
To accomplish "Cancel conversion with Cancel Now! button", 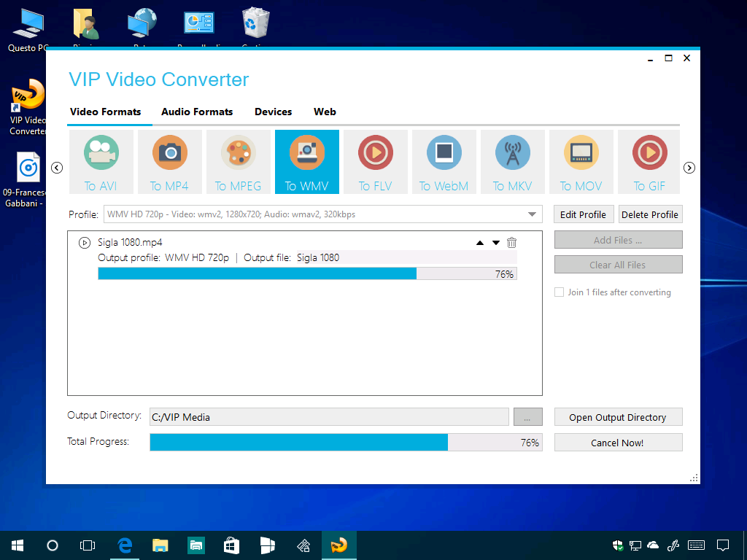I will pos(619,443).
